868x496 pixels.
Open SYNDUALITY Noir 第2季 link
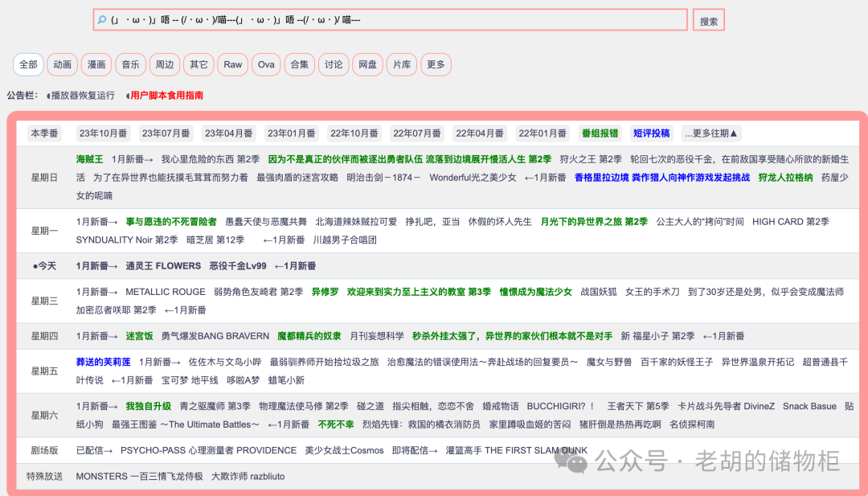point(127,240)
